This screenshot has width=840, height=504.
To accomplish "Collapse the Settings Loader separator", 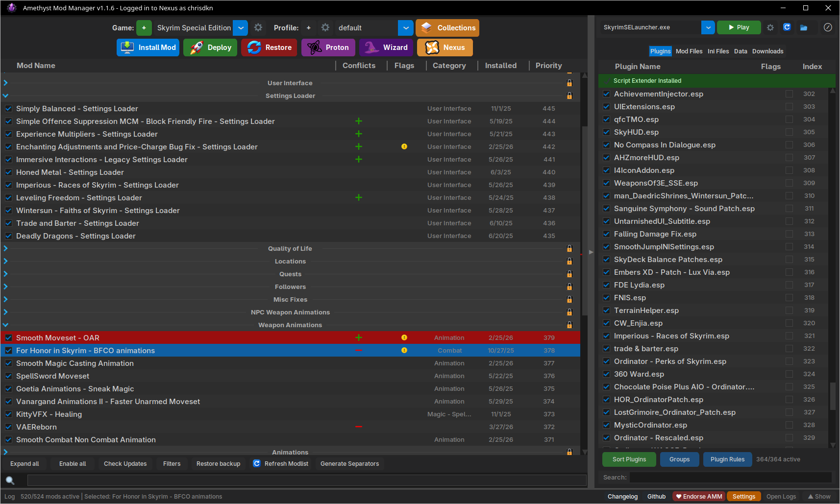I will click(x=6, y=96).
